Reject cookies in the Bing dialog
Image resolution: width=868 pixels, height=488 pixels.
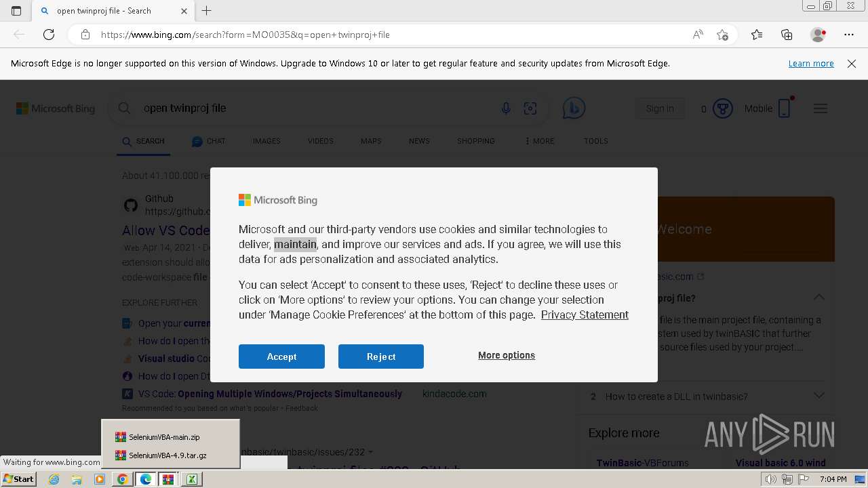pos(381,357)
